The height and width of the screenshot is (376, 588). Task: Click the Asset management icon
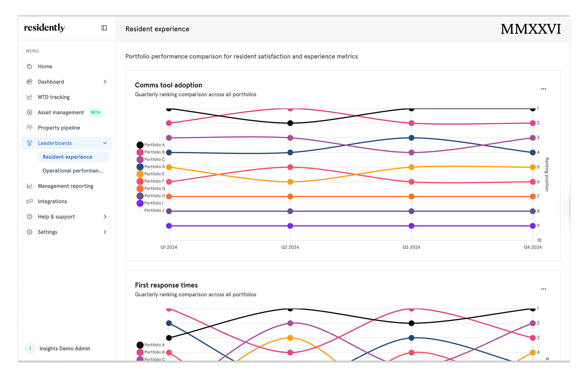[x=30, y=112]
